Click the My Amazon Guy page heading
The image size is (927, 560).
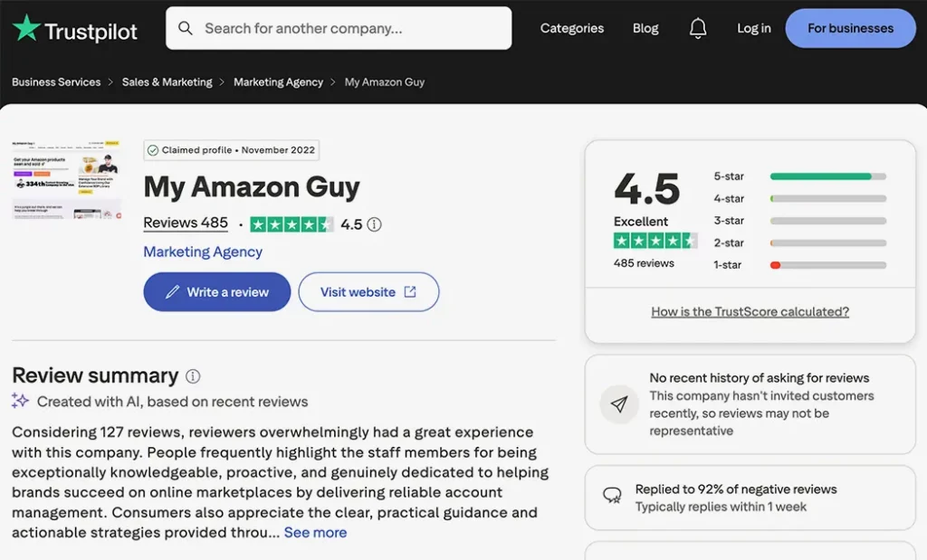coord(252,187)
